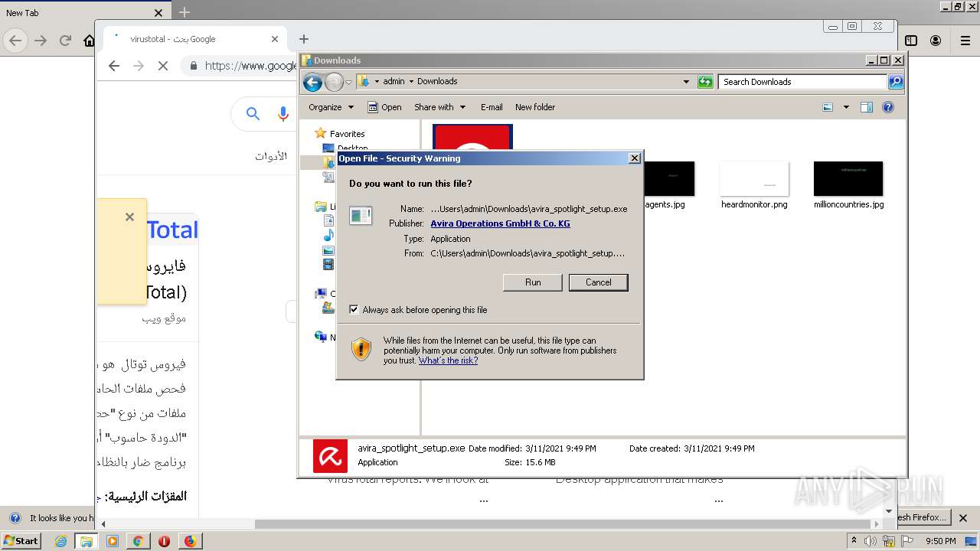Expand the admin breadcrumb arrow in address bar
The image size is (980, 551).
(410, 81)
